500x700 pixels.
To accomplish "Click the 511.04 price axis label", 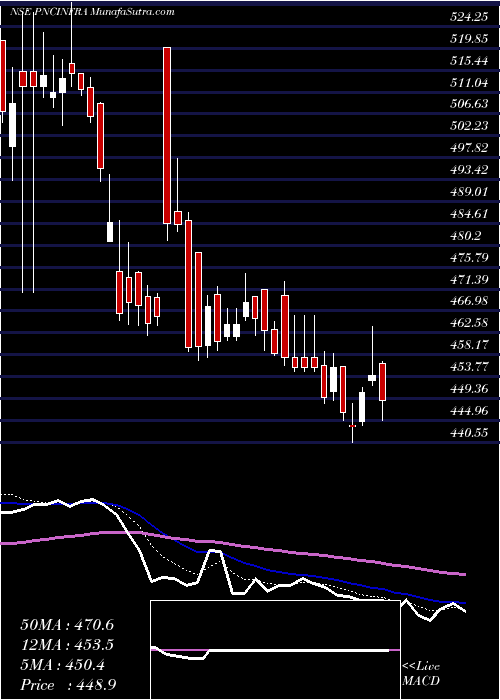I will [x=468, y=83].
